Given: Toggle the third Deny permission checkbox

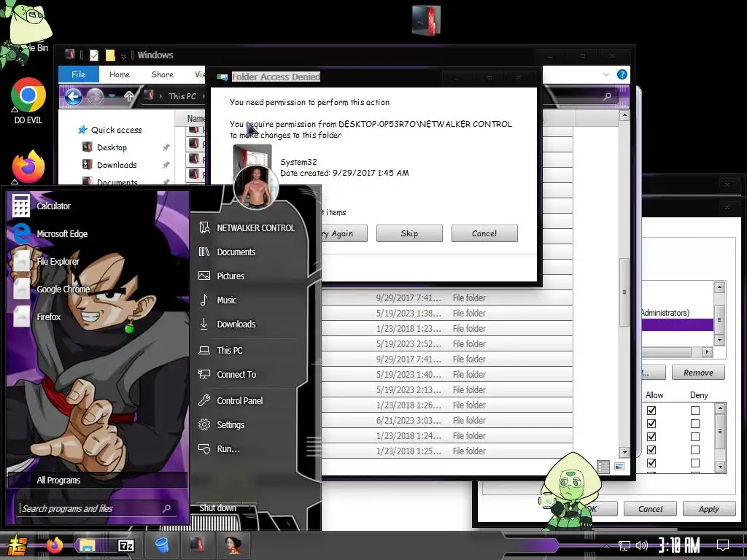Looking at the screenshot, I should pyautogui.click(x=695, y=437).
